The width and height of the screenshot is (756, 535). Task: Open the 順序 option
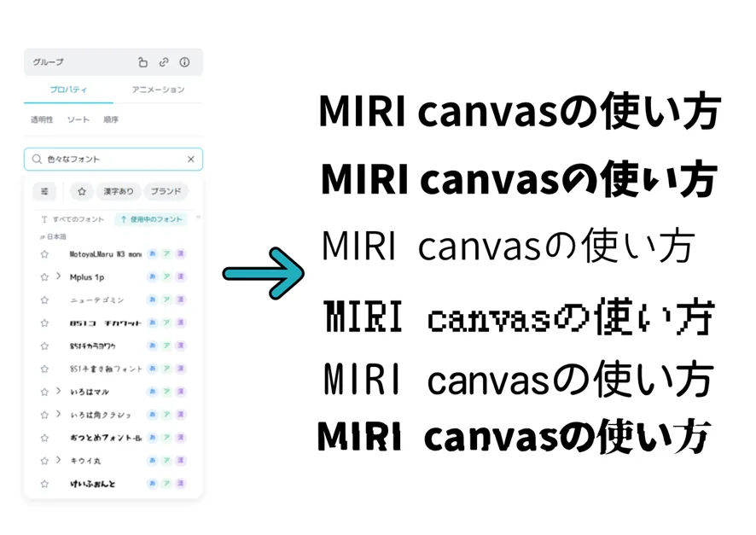[111, 119]
